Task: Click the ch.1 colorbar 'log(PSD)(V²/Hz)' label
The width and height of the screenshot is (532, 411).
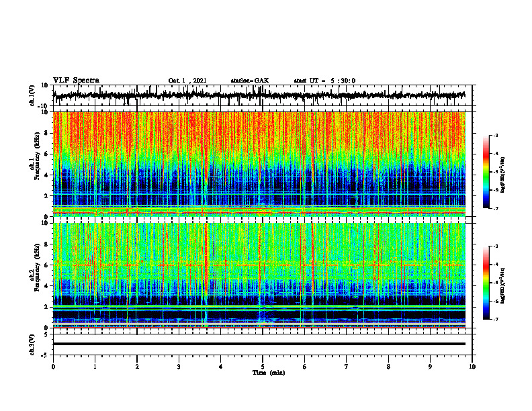Action: (x=503, y=175)
